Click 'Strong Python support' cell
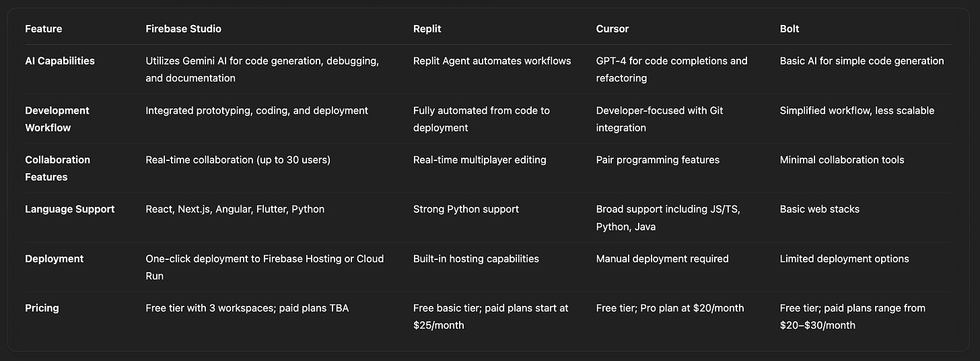 pos(466,209)
